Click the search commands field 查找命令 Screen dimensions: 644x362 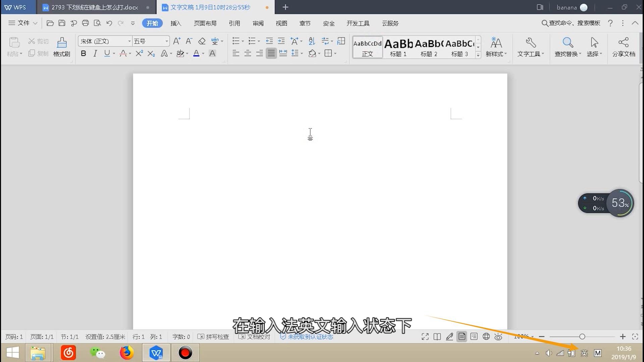(571, 23)
